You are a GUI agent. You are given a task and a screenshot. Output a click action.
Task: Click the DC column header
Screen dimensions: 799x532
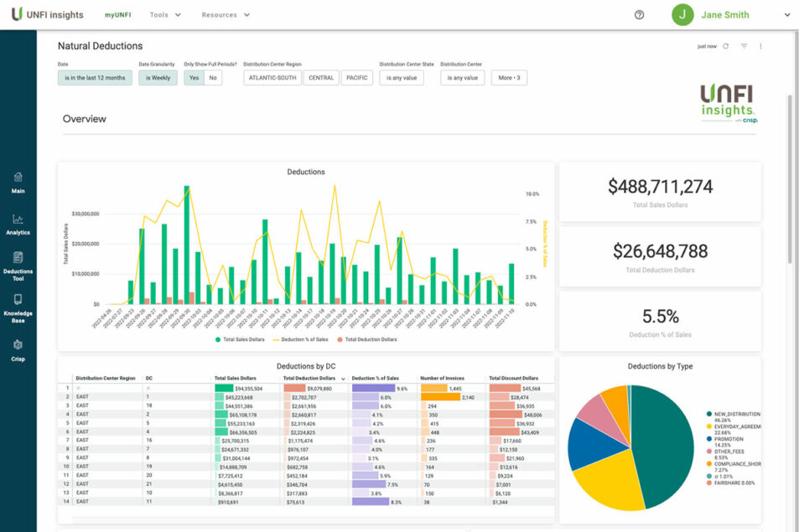[148, 378]
